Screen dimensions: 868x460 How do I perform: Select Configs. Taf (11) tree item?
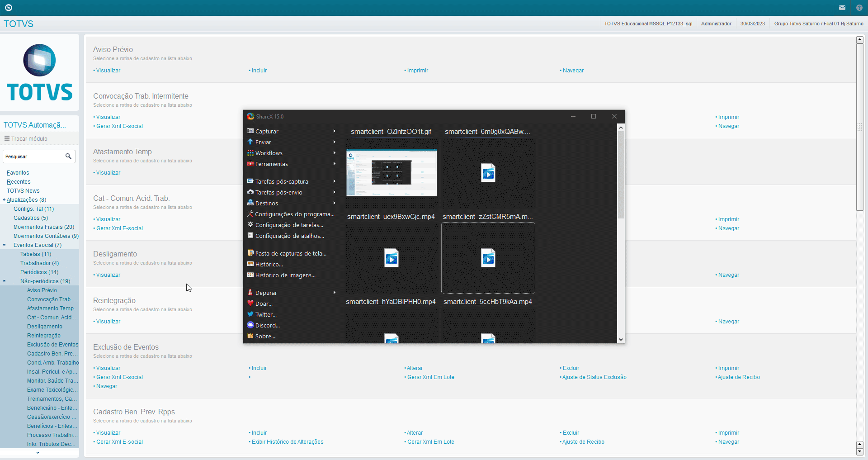coord(33,209)
